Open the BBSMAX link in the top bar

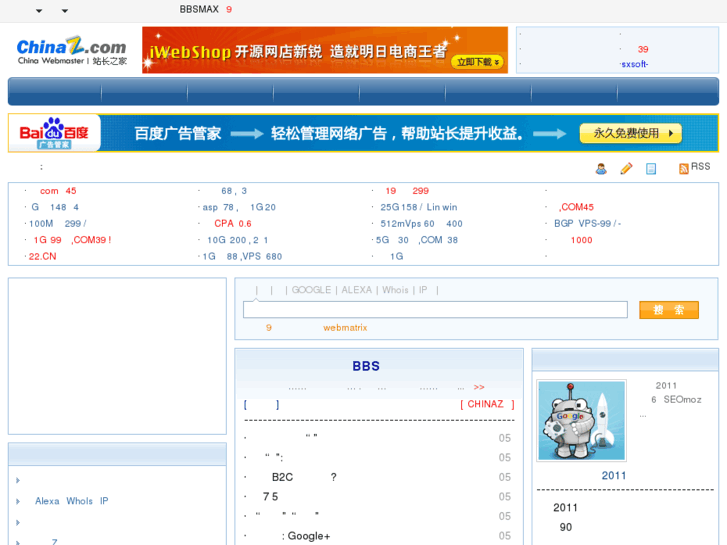coord(199,9)
